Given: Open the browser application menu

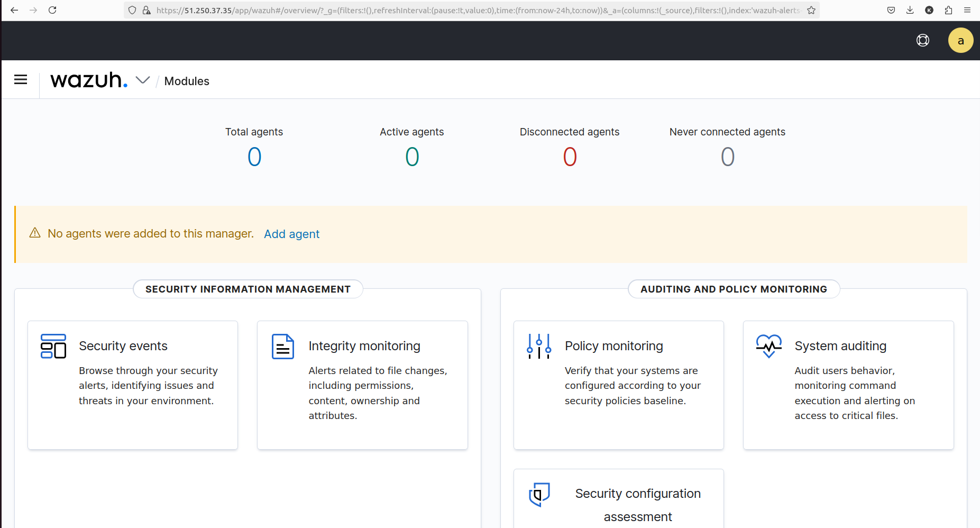Looking at the screenshot, I should (x=967, y=10).
